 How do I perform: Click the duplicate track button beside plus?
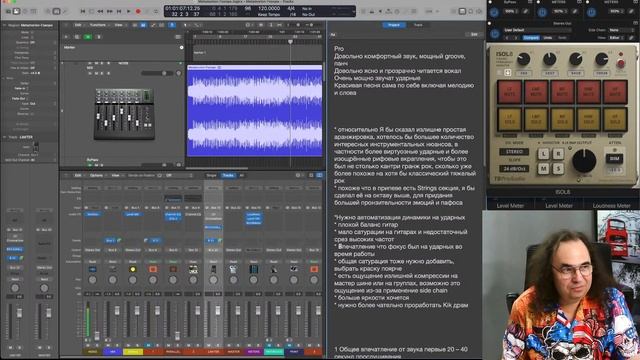pyautogui.click(x=77, y=37)
